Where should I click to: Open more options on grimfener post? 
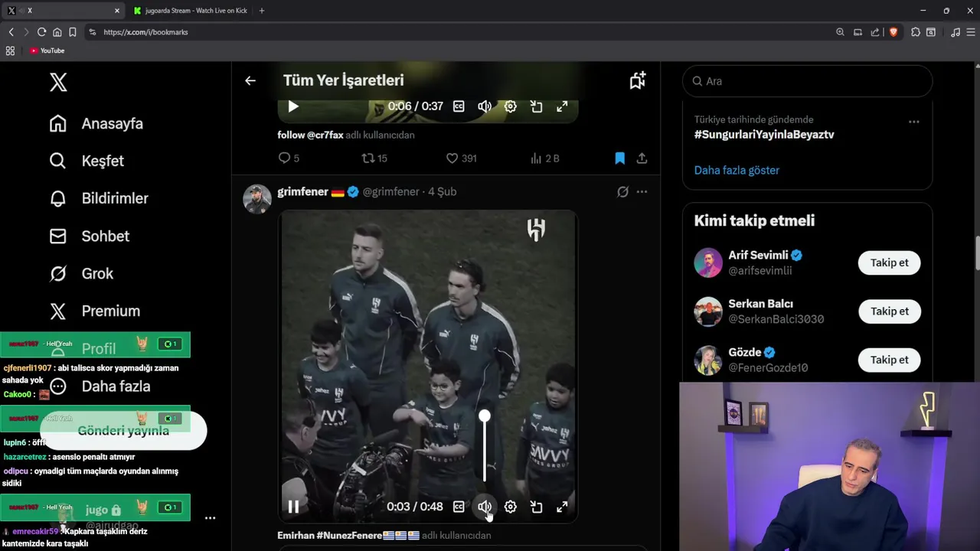(642, 192)
